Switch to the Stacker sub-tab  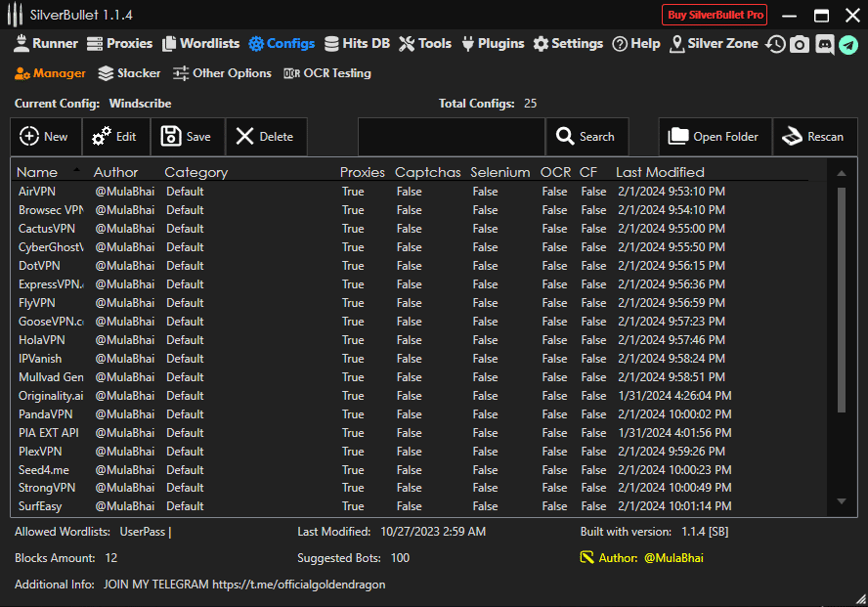point(129,73)
